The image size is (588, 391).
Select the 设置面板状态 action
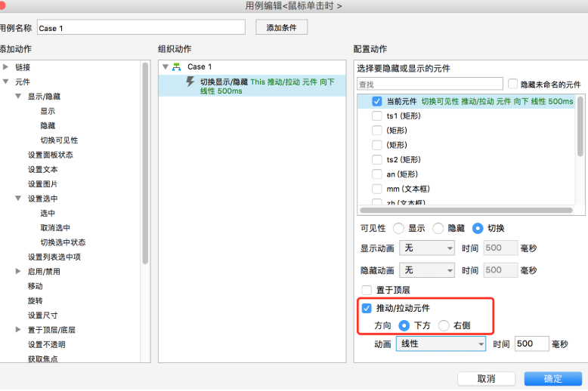point(50,155)
